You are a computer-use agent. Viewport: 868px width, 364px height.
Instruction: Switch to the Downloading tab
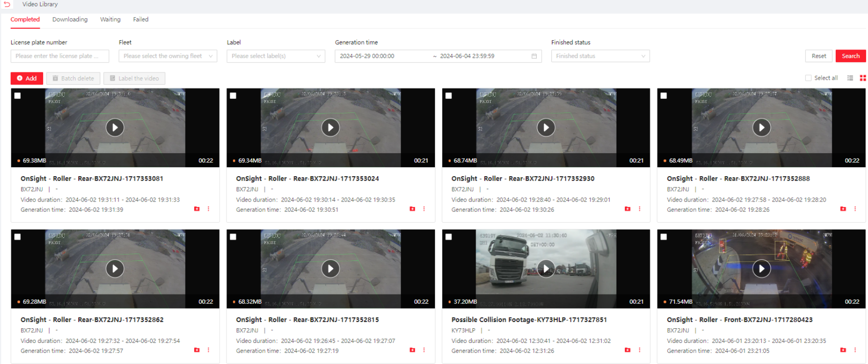(70, 20)
